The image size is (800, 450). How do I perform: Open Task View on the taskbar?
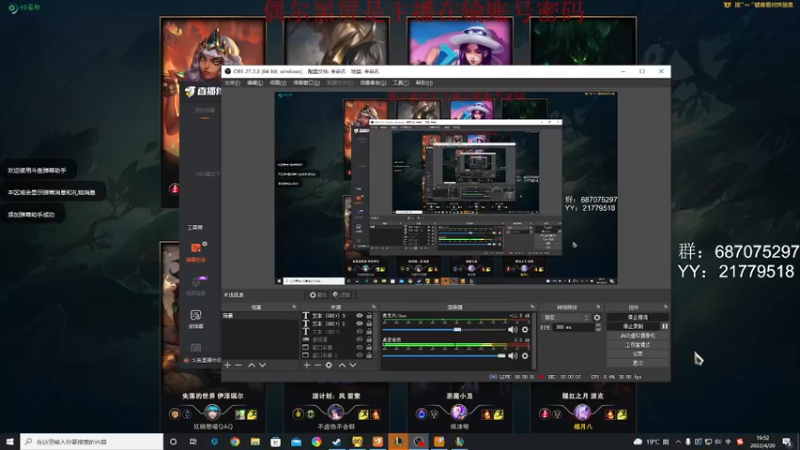point(193,441)
